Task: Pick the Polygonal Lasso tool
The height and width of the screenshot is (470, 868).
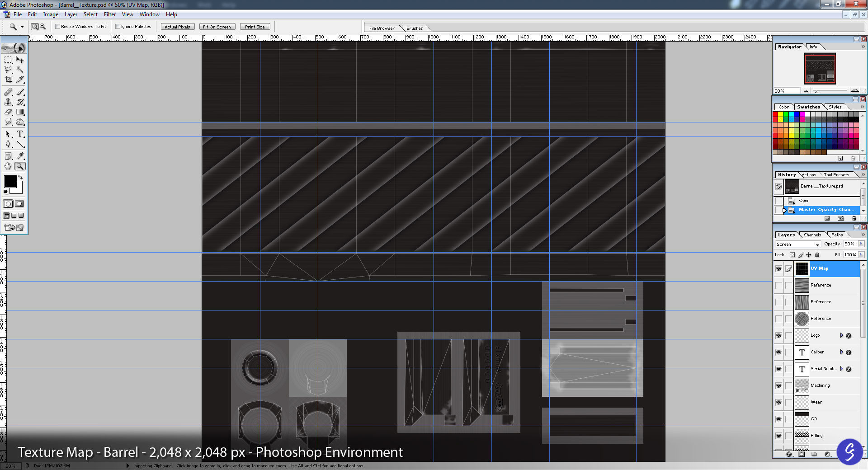Action: click(x=8, y=70)
